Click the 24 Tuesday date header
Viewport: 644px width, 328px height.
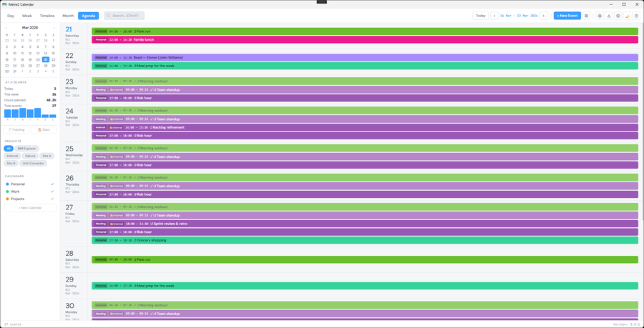(73, 117)
